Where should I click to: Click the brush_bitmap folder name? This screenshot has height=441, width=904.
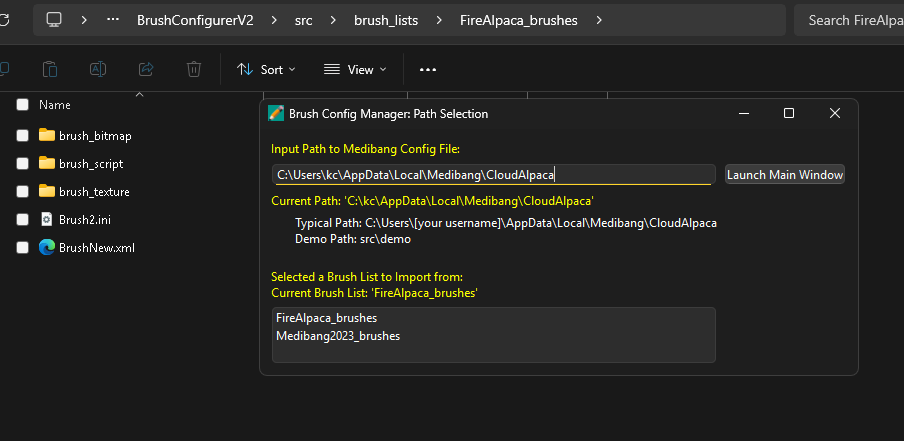point(95,136)
